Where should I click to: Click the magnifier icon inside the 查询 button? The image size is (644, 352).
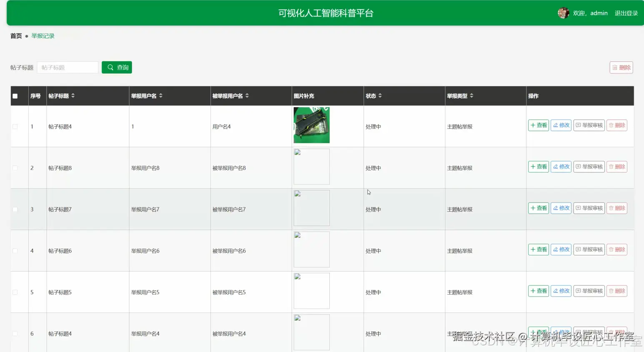pos(110,67)
